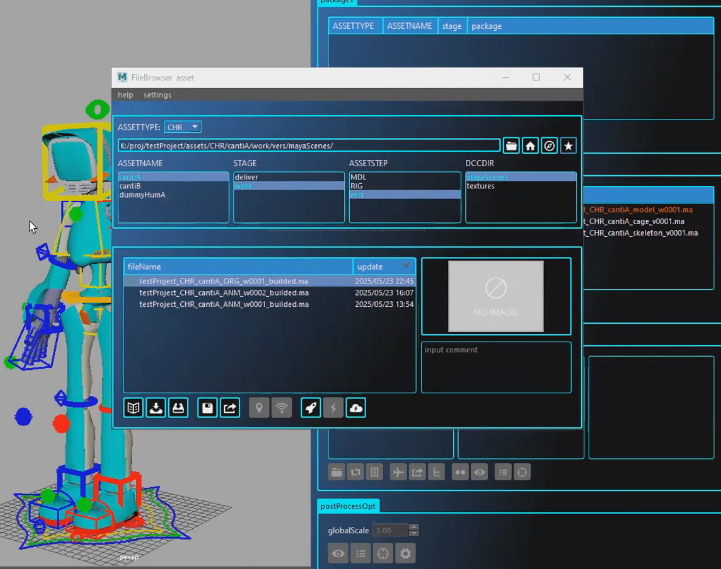The image size is (721, 569).
Task: Select work in STAGE list
Action: pyautogui.click(x=289, y=186)
